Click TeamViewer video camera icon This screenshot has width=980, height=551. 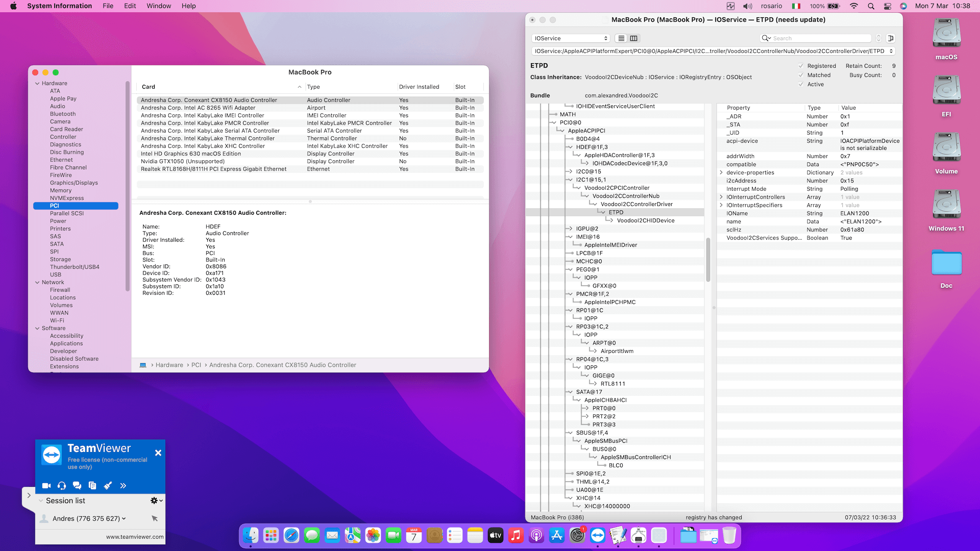46,486
